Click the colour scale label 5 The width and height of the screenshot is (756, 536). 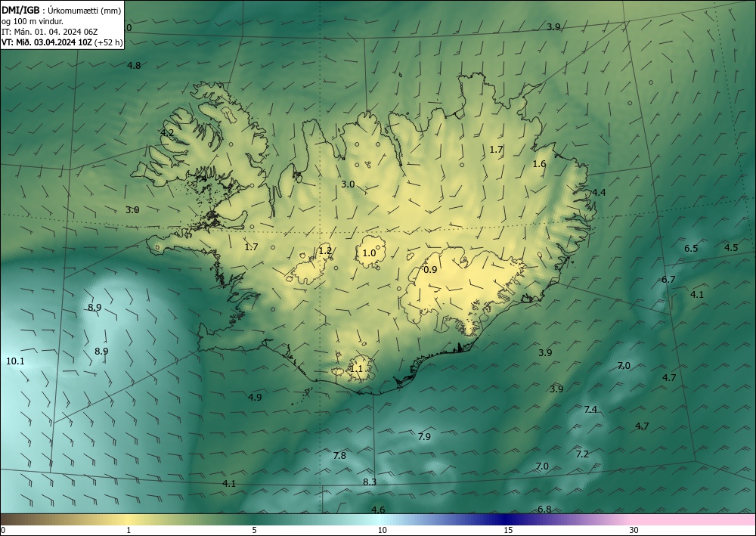[254, 531]
